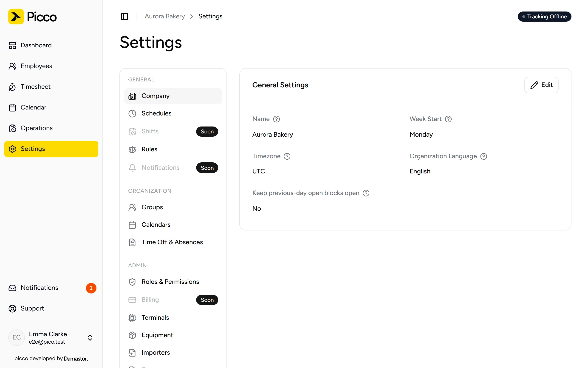Click the notifications badge showing 1
This screenshot has width=588, height=368.
point(91,288)
